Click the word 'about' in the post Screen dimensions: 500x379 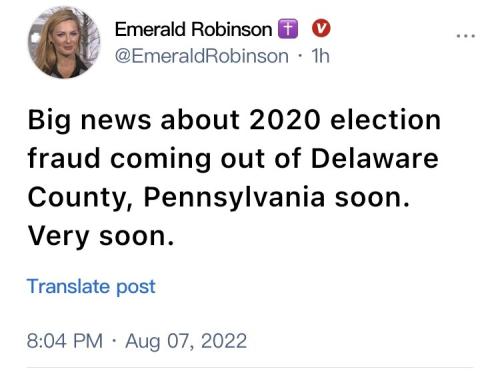[200, 119]
